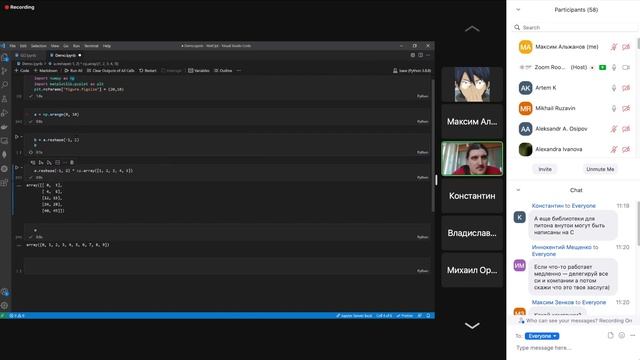Click execute cell and below icon
This screenshot has height=360, width=640.
coord(49,162)
